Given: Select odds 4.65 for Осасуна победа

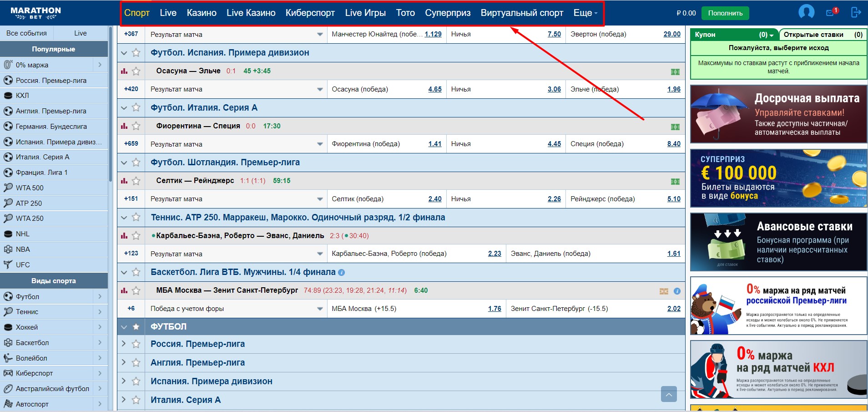Looking at the screenshot, I should pyautogui.click(x=435, y=89).
